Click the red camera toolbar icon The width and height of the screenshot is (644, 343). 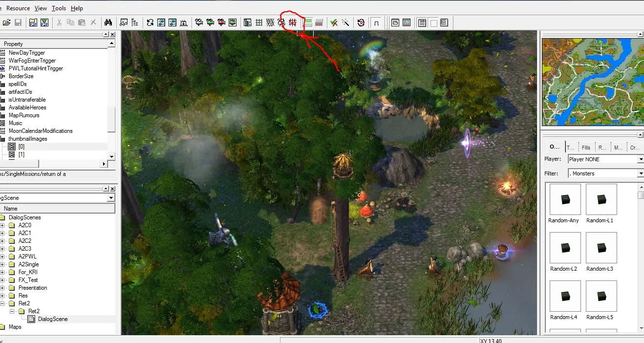[221, 22]
